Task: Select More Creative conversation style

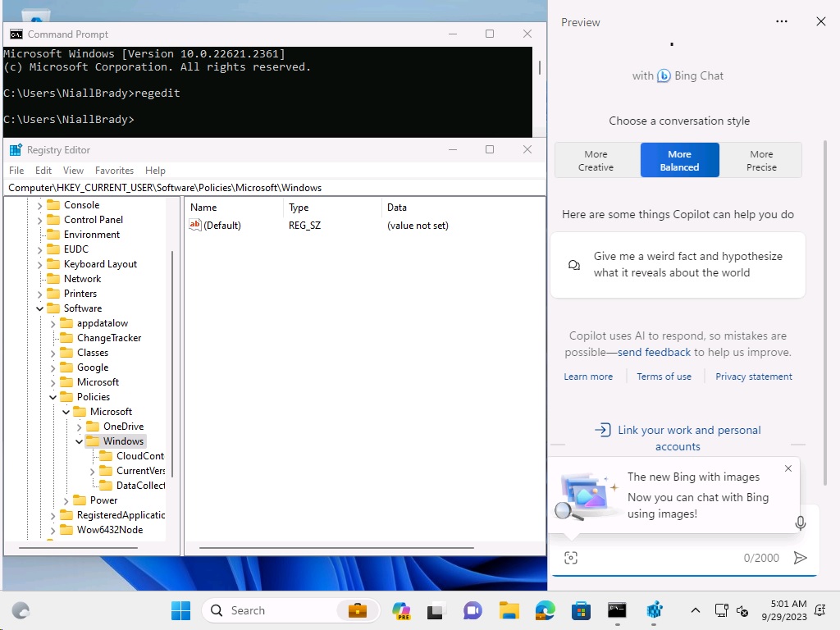Action: (x=596, y=160)
